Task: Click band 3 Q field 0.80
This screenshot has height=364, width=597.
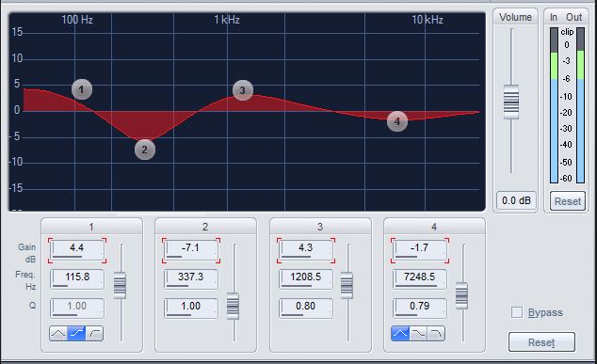Action: tap(306, 309)
